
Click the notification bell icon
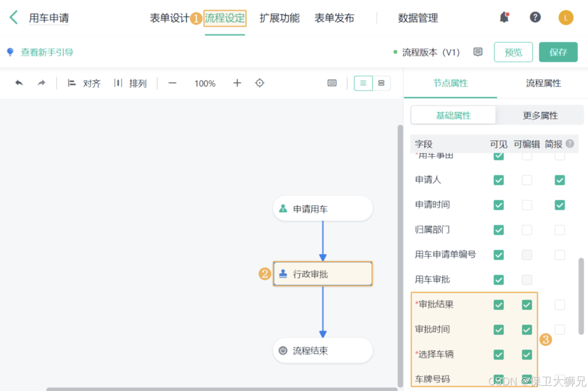pyautogui.click(x=504, y=17)
